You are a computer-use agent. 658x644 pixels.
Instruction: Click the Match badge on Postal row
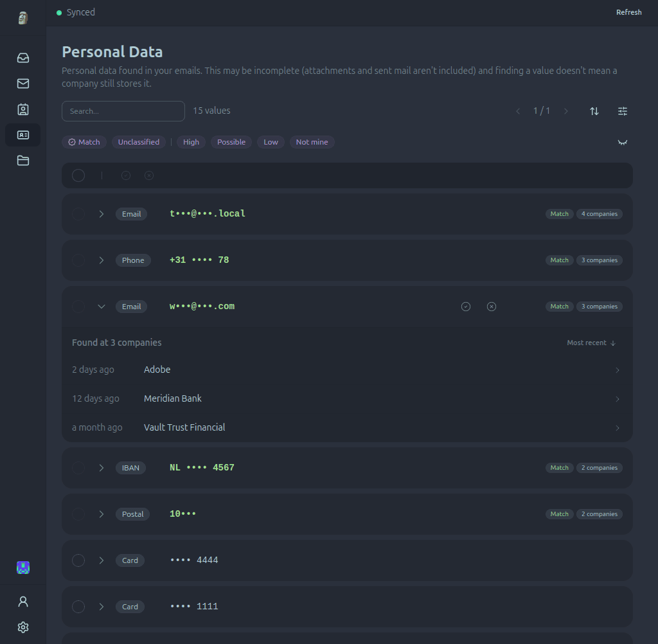[x=560, y=514]
